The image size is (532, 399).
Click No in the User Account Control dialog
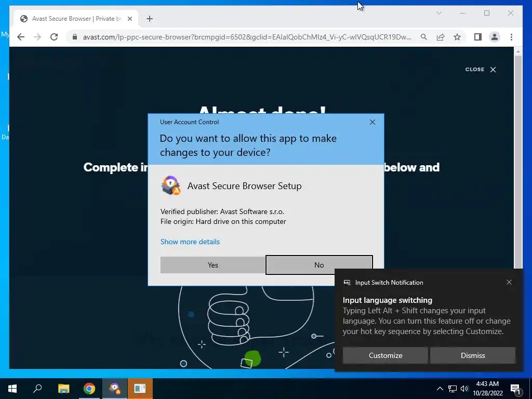[x=319, y=265]
